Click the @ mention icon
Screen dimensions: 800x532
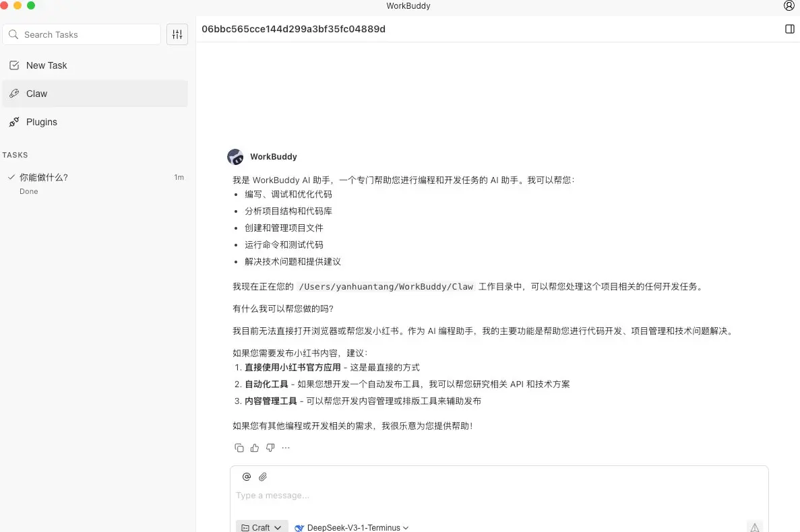pos(247,477)
